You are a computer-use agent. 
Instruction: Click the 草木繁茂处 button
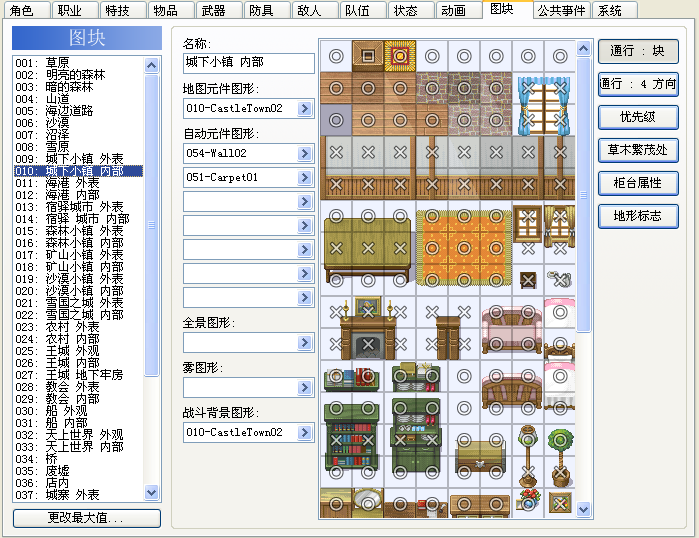click(638, 150)
